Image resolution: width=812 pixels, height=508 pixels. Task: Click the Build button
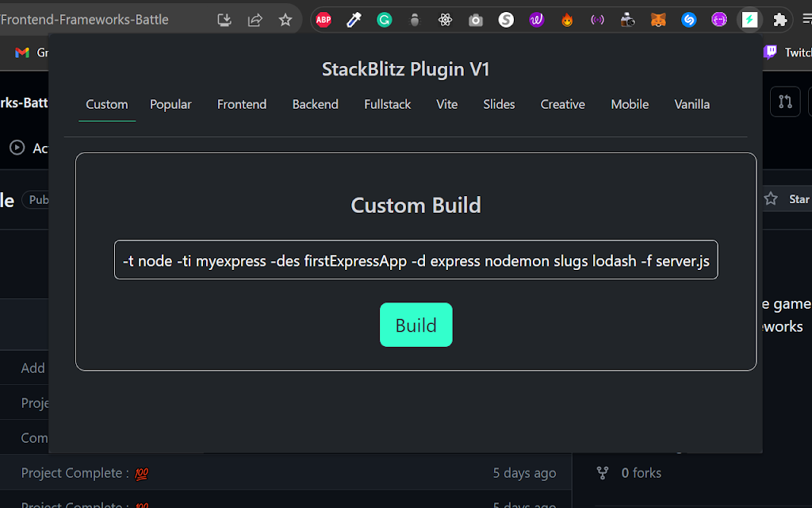click(x=416, y=325)
